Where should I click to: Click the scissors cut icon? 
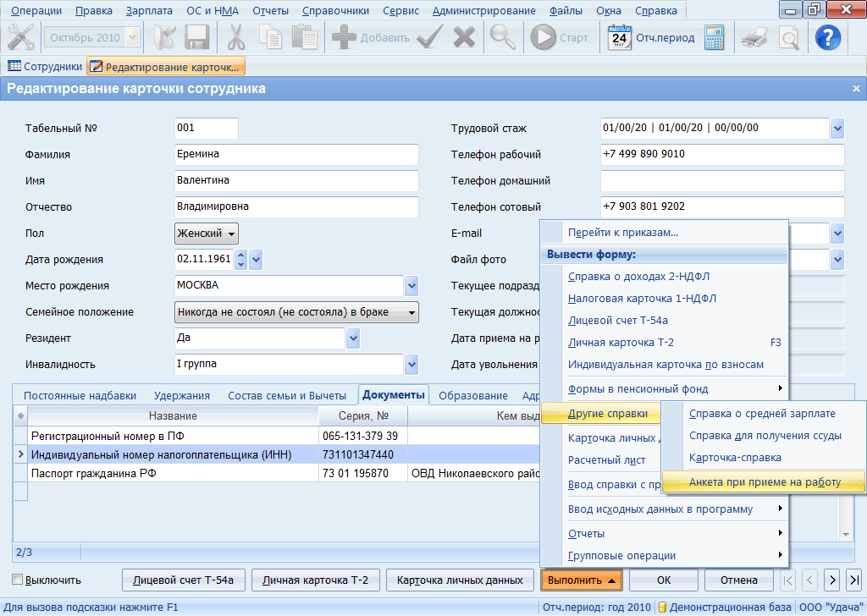coord(235,37)
